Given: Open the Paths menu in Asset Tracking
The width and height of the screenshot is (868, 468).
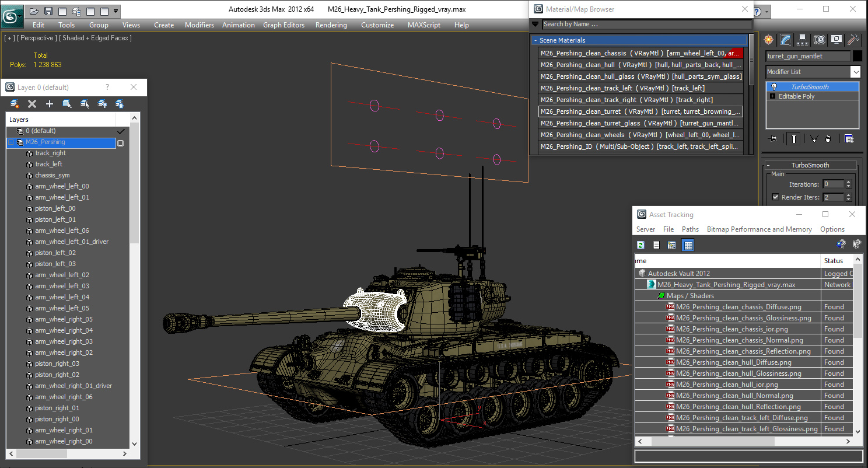Looking at the screenshot, I should (x=690, y=229).
